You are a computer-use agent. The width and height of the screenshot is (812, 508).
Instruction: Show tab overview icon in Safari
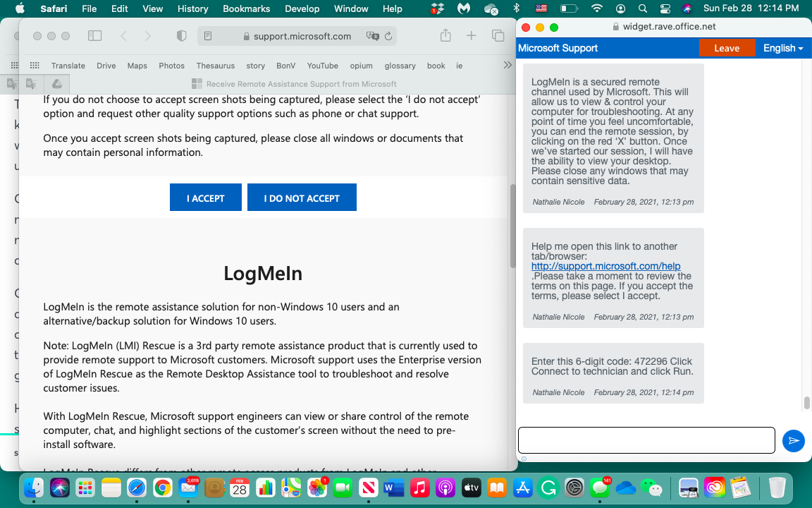click(x=498, y=36)
